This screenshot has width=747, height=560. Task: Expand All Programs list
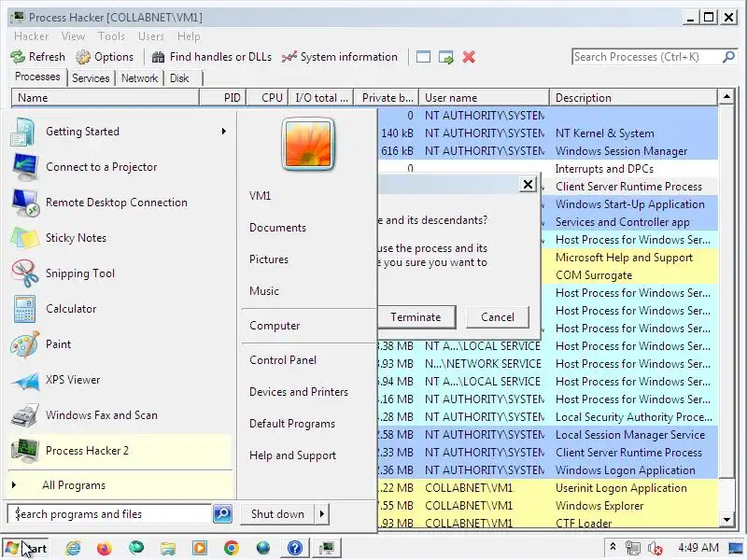click(120, 485)
